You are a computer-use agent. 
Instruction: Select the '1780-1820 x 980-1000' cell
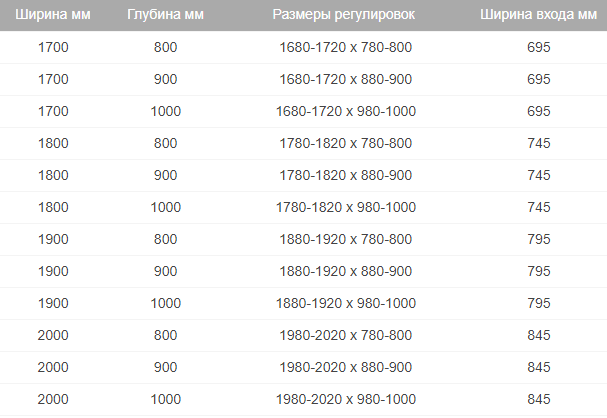(345, 207)
